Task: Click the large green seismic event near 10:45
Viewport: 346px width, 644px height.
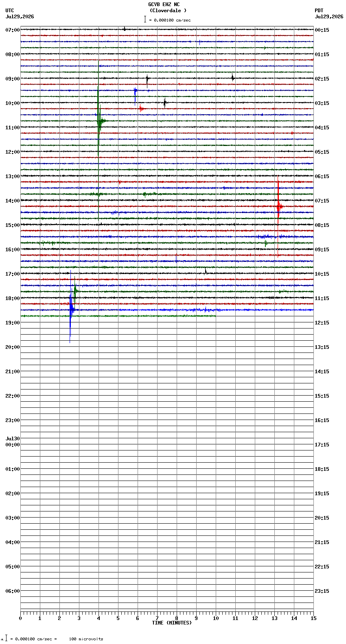Action: tap(99, 120)
